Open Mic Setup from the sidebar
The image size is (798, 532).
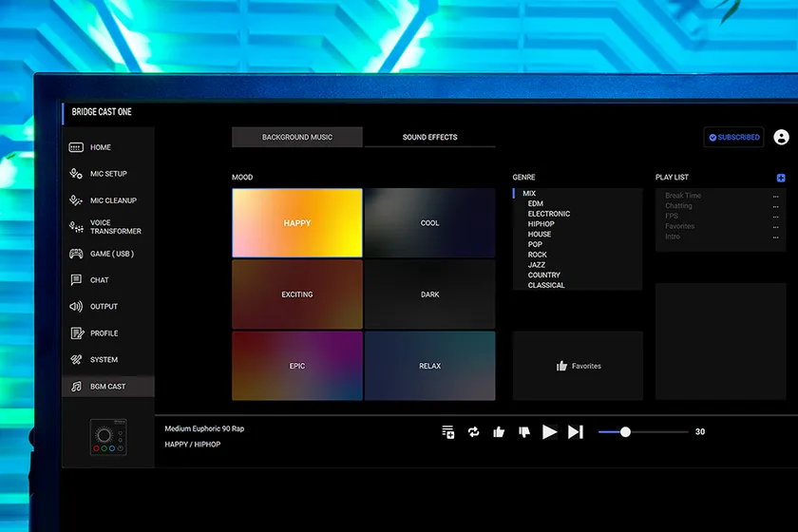[x=107, y=174]
